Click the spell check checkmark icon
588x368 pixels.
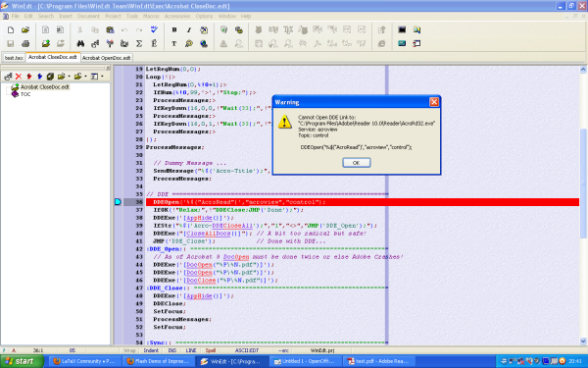[x=154, y=29]
